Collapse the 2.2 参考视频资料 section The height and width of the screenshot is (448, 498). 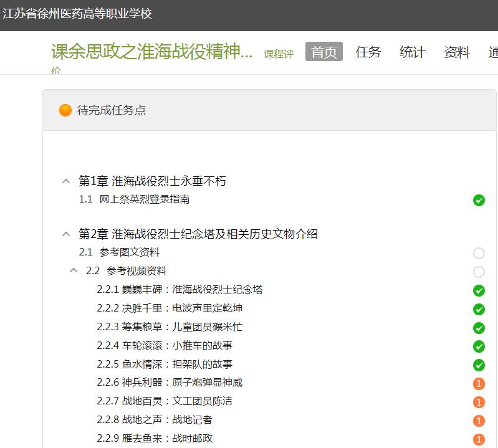(74, 271)
